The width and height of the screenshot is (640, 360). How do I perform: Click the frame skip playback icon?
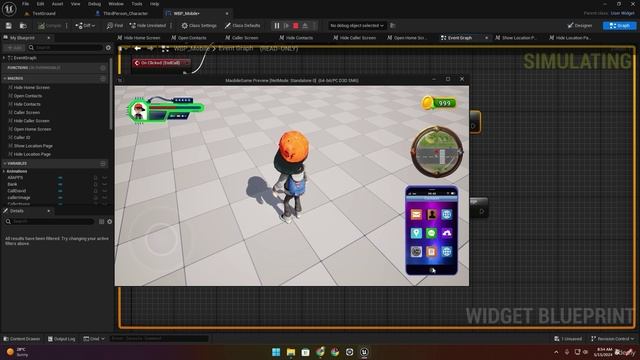pos(287,25)
